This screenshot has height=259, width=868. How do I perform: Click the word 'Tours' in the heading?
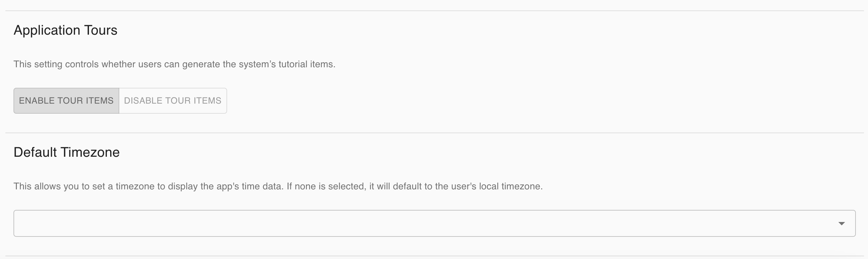[101, 30]
